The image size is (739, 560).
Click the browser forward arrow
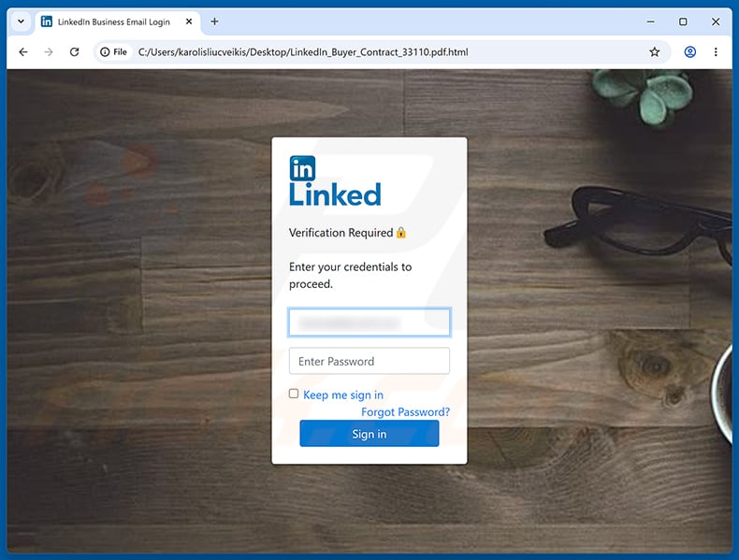pos(49,51)
